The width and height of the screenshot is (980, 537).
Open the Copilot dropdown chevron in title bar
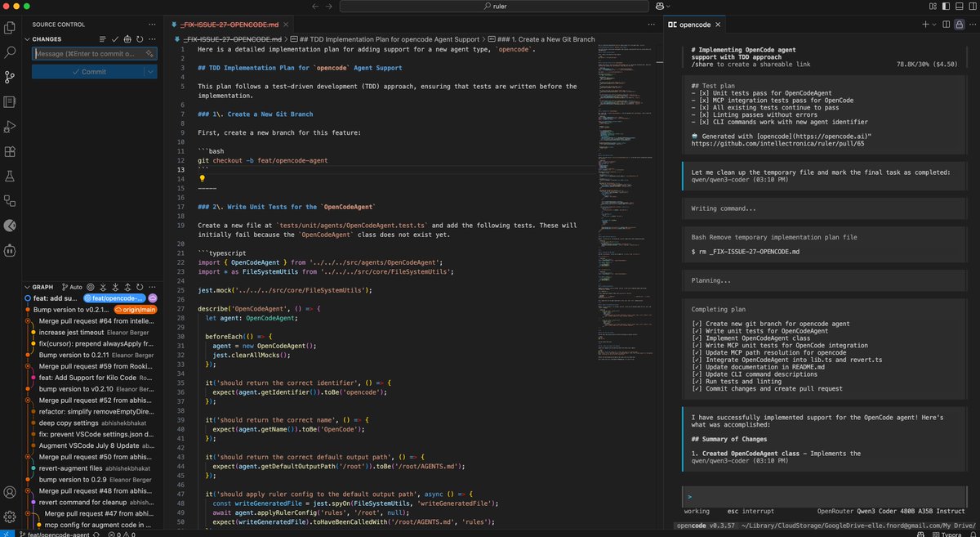pyautogui.click(x=668, y=7)
